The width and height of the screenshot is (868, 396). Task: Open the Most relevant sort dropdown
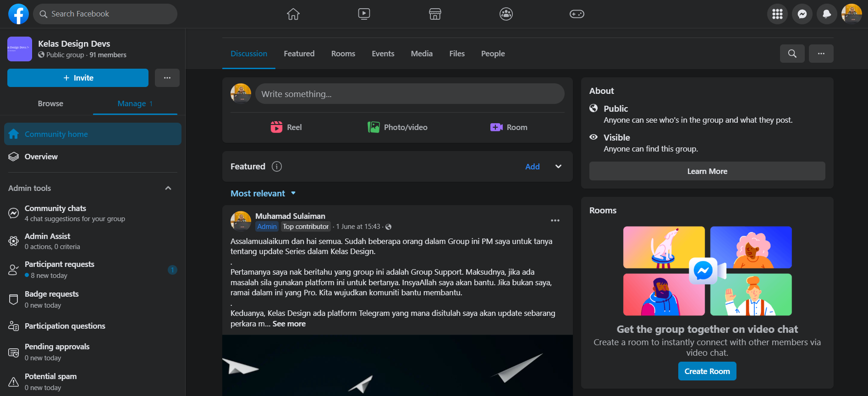click(x=263, y=194)
